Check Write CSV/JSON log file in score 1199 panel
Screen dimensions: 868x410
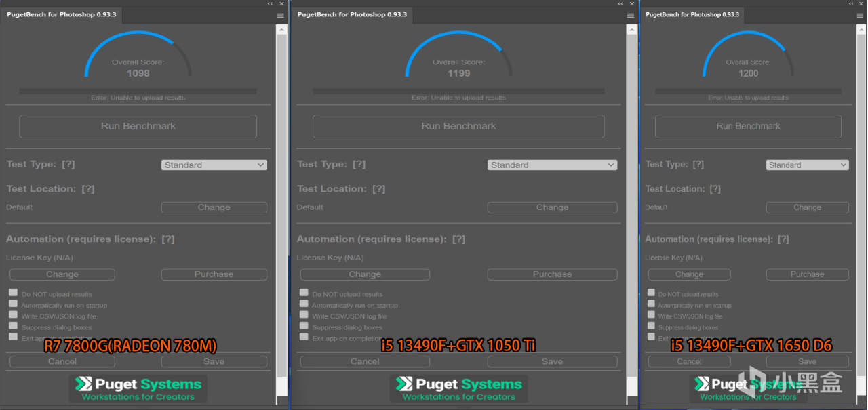[304, 314]
